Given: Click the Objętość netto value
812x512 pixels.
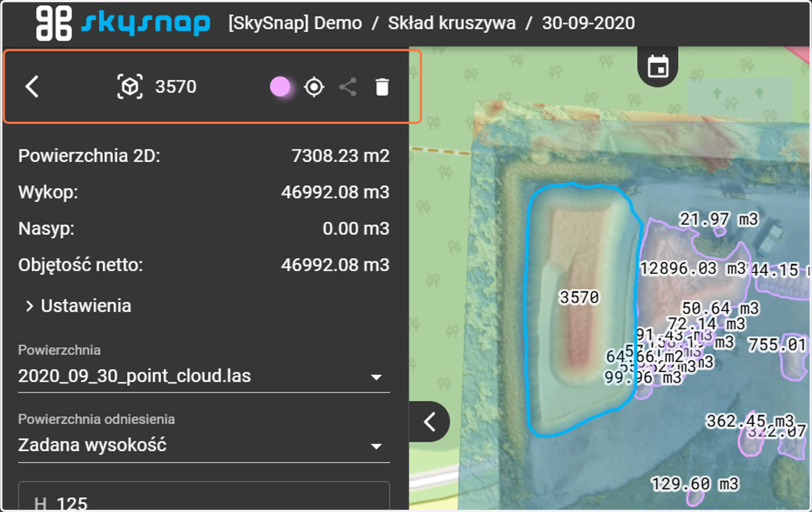Looking at the screenshot, I should 335,264.
